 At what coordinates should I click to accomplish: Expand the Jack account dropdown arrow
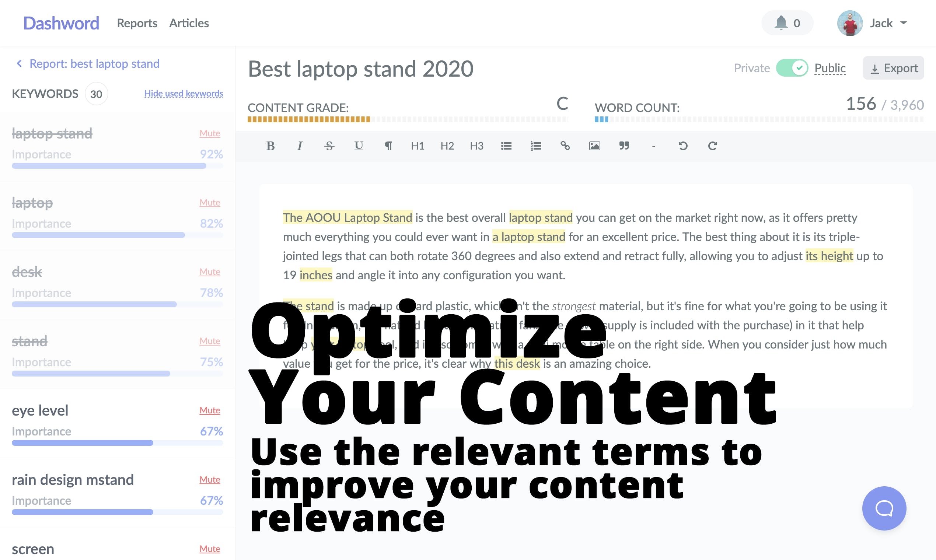pos(903,23)
